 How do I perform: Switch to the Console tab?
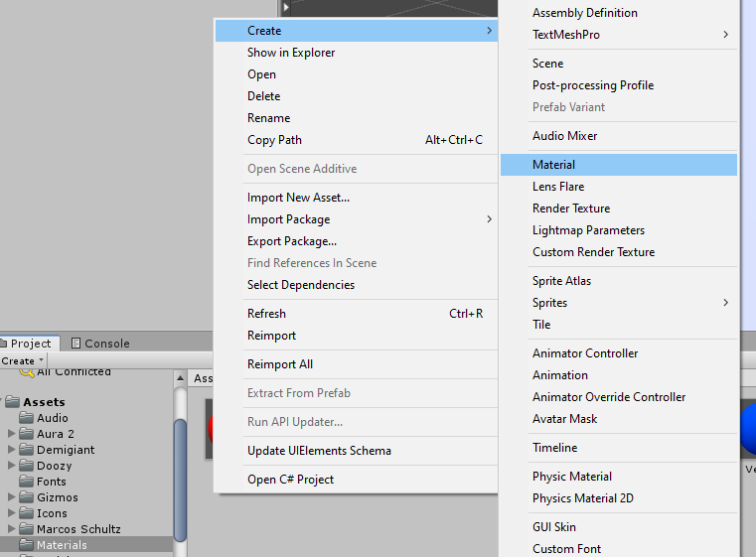click(x=100, y=344)
